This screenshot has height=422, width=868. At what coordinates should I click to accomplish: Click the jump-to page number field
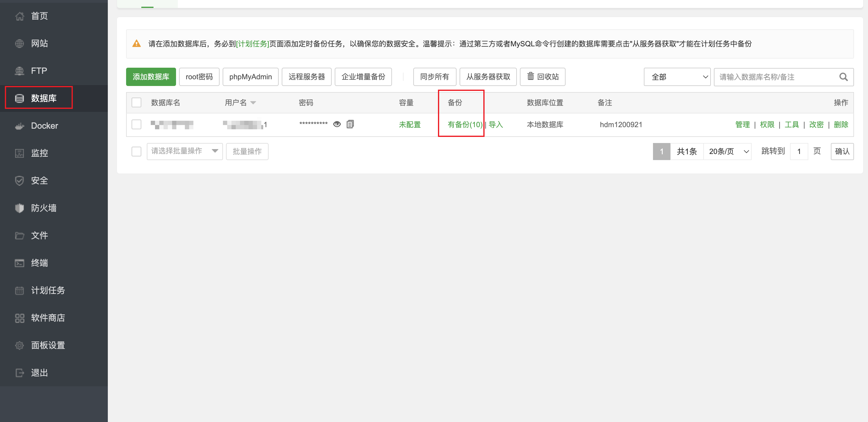(x=799, y=152)
